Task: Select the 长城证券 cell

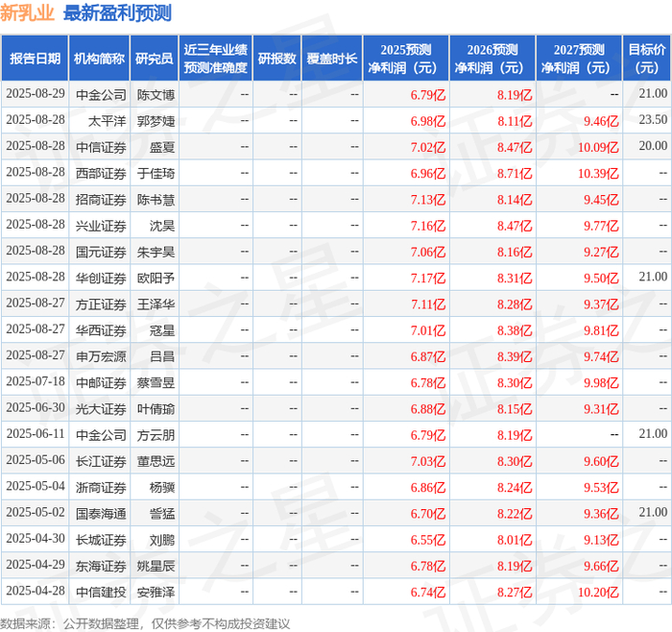Action: tap(101, 540)
